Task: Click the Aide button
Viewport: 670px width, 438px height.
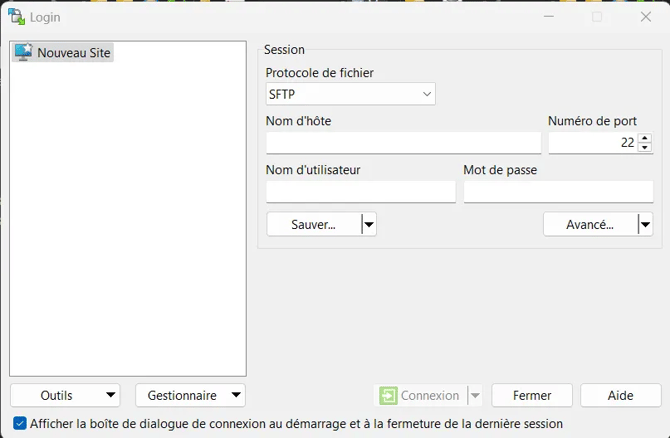Action: (x=620, y=396)
